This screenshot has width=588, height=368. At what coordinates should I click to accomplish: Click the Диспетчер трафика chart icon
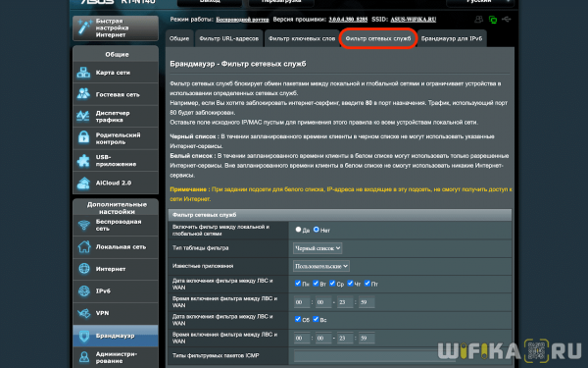pos(83,116)
